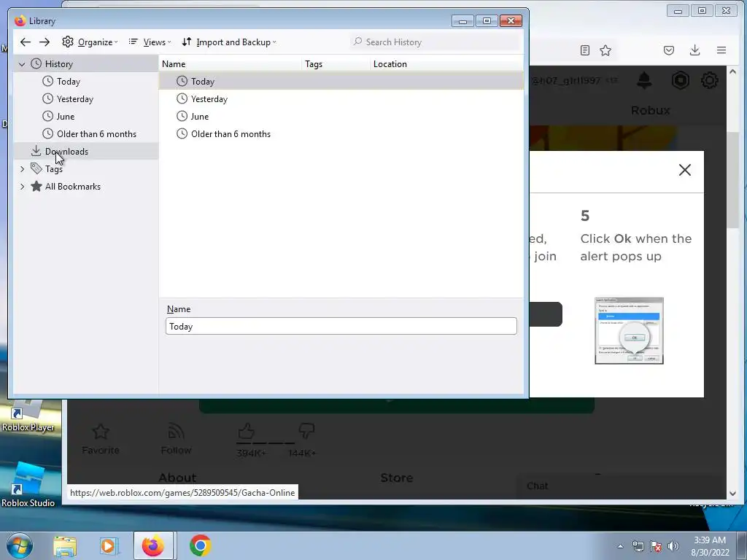Open Roblox settings gear icon
Viewport: 747px width, 560px height.
[710, 80]
